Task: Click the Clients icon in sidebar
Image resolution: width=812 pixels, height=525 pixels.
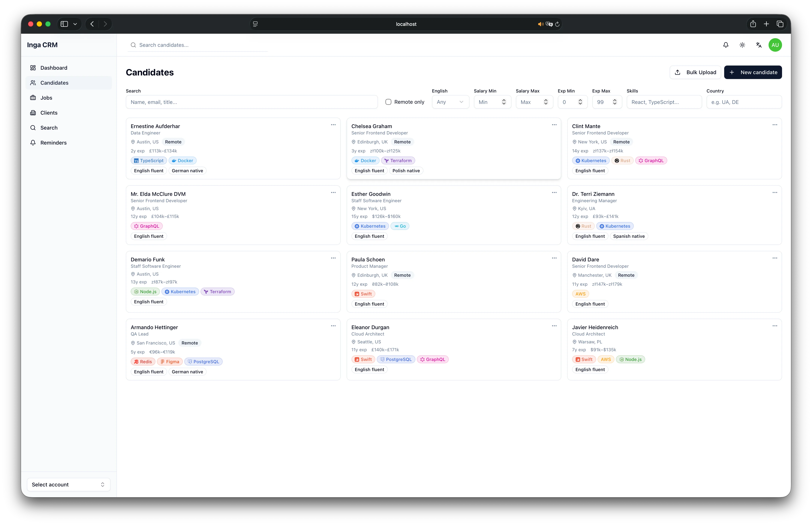Action: pyautogui.click(x=33, y=113)
